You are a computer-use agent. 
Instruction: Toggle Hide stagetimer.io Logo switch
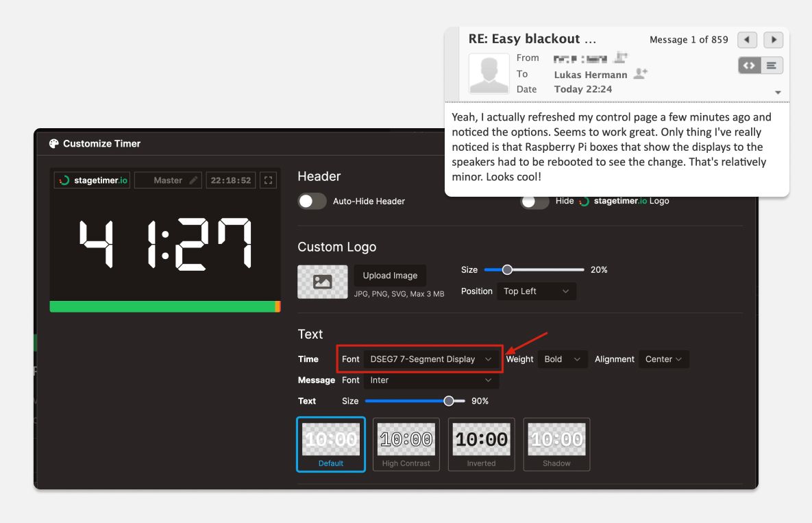coord(534,202)
